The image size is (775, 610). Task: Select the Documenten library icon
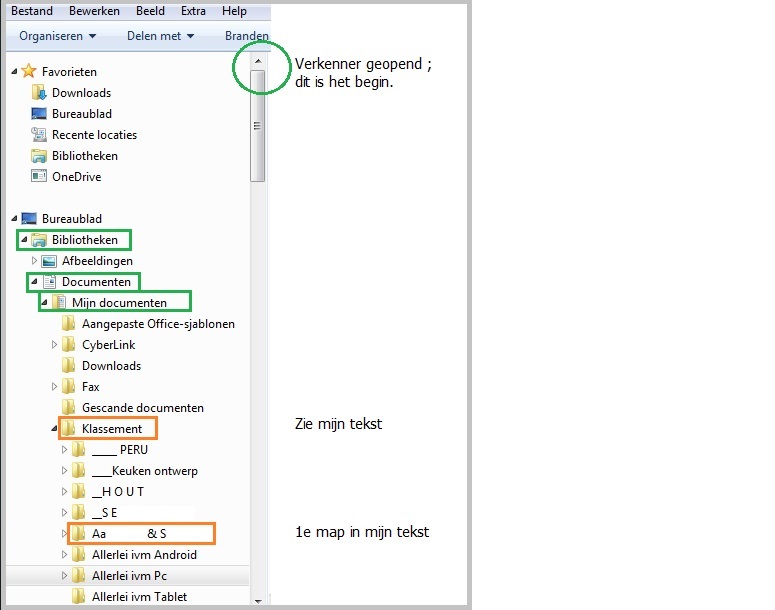click(49, 282)
